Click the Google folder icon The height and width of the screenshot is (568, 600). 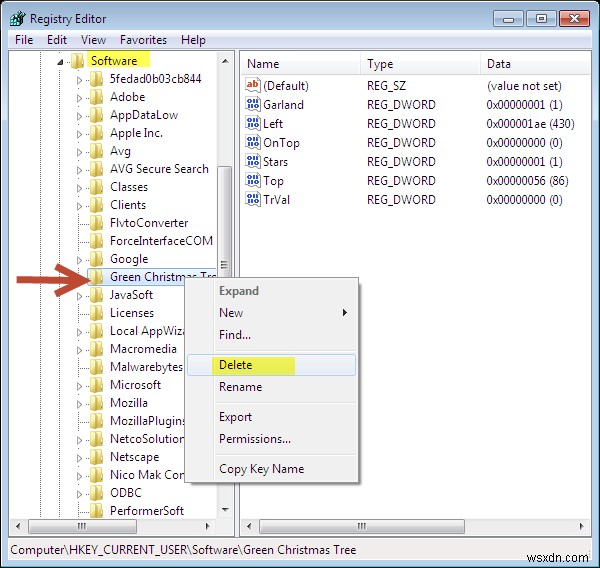click(x=96, y=259)
